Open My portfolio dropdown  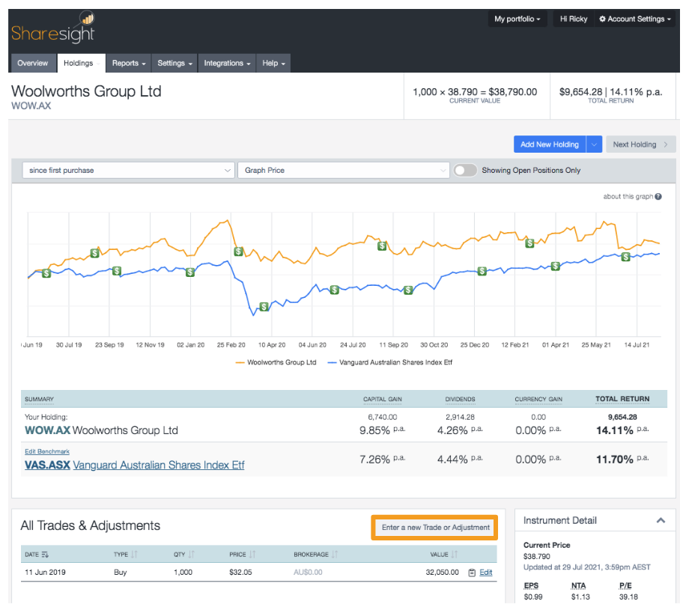point(517,19)
